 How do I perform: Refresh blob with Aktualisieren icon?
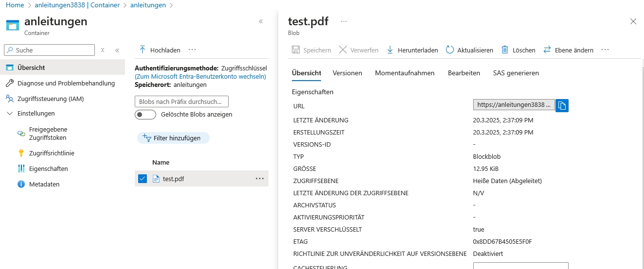point(449,50)
